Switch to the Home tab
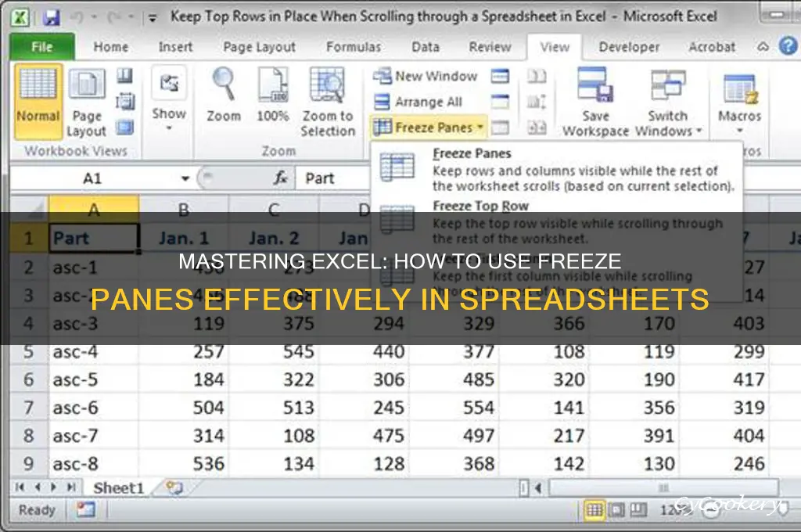This screenshot has height=532, width=801. pos(111,47)
